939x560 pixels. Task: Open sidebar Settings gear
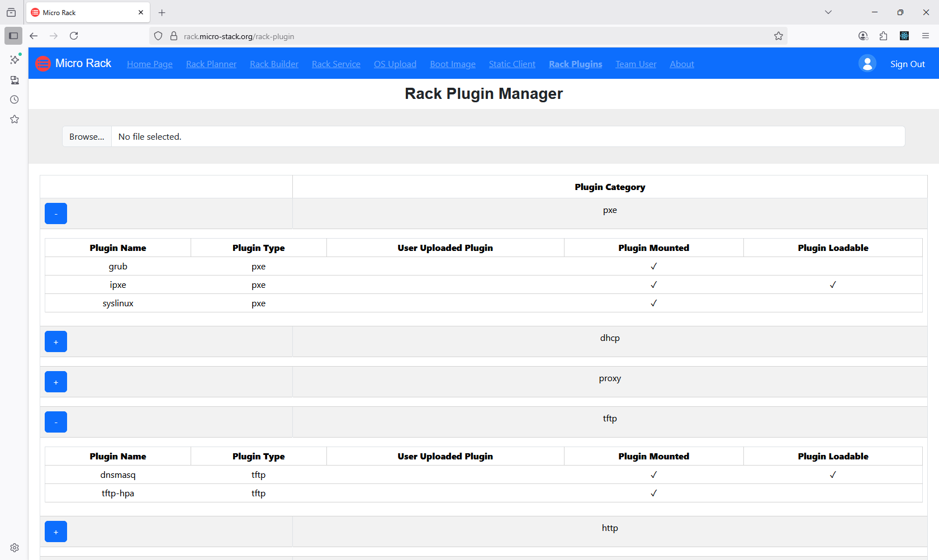pos(14,548)
